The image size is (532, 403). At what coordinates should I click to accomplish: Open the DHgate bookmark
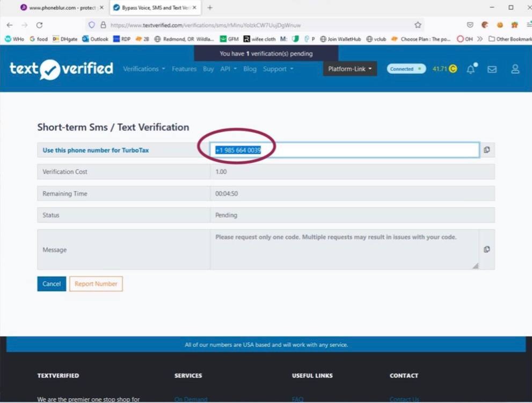[x=65, y=39]
